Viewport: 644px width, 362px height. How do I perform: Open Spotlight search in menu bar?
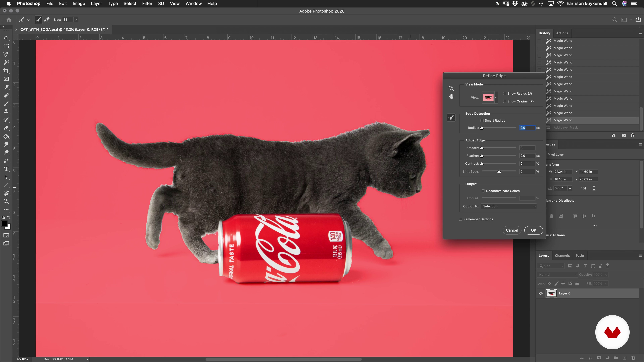point(614,4)
